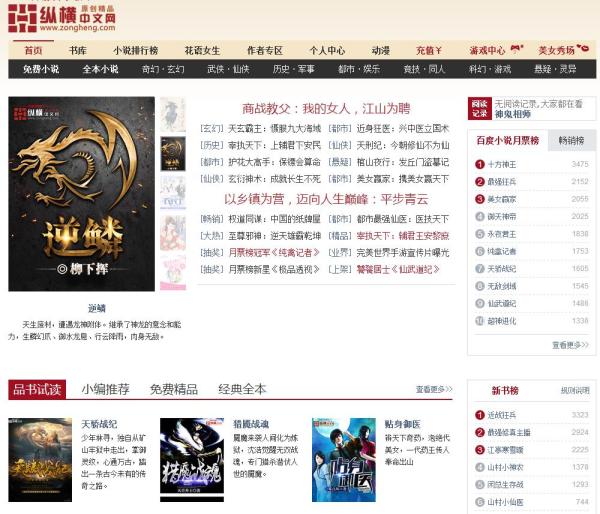Open 新书榜 rank 4 山村小神农

coord(505,467)
